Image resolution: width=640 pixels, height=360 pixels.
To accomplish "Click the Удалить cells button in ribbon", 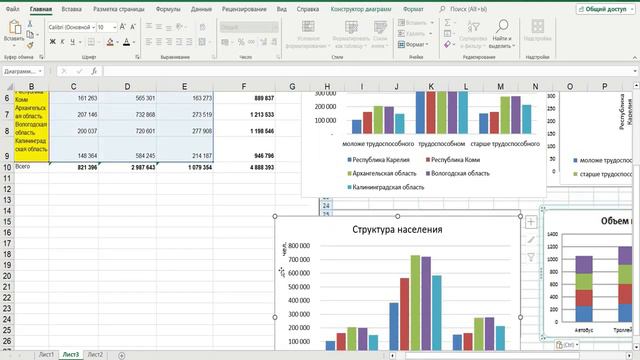I will click(x=414, y=33).
